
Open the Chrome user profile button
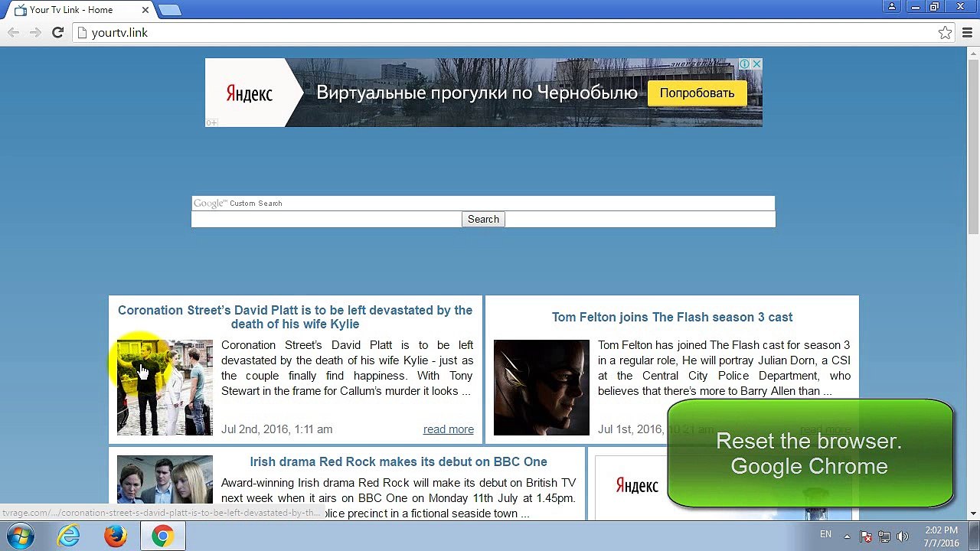[x=892, y=7]
